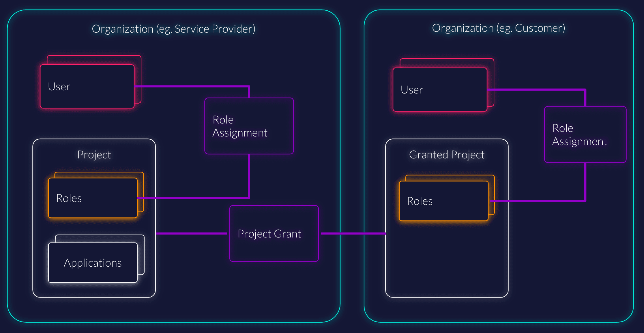Click the 'Organization (eg. Customer)' title label
Image resolution: width=644 pixels, height=333 pixels.
(498, 28)
